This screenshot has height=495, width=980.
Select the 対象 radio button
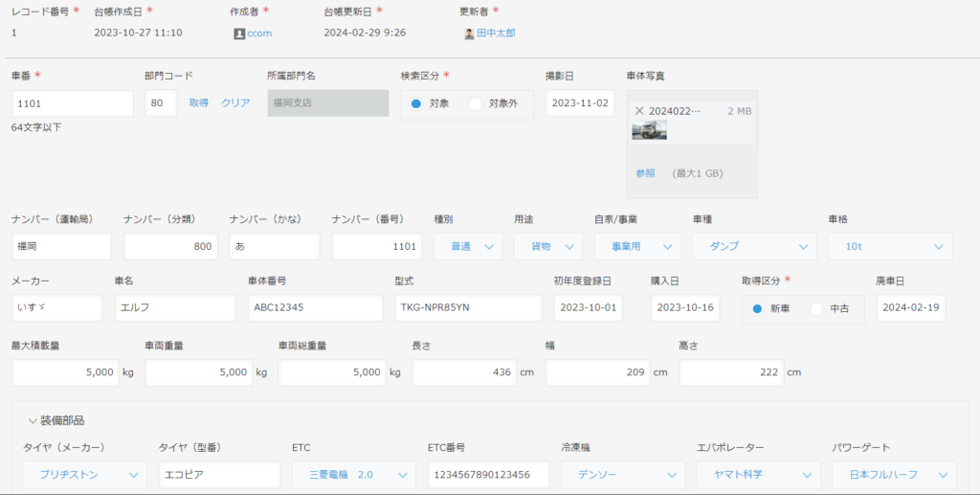(416, 103)
